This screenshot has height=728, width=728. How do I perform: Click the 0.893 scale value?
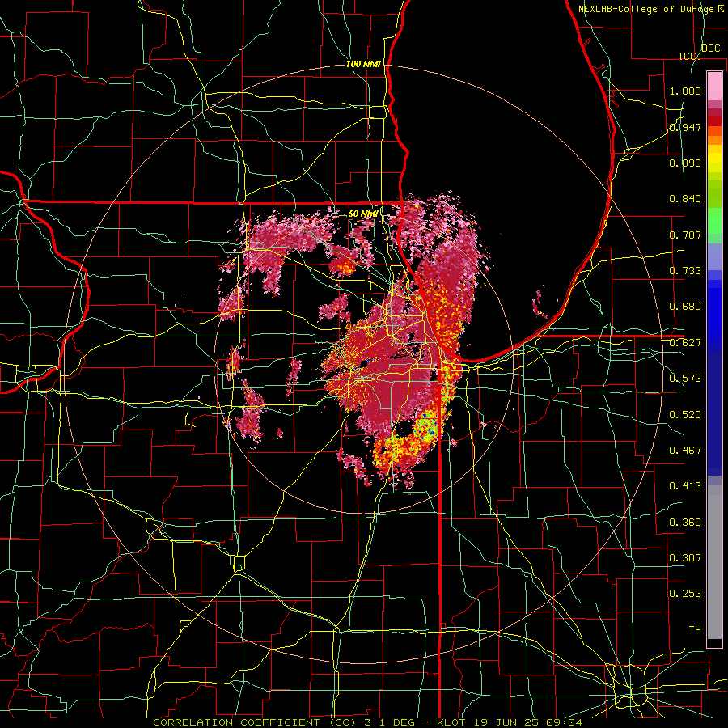685,163
